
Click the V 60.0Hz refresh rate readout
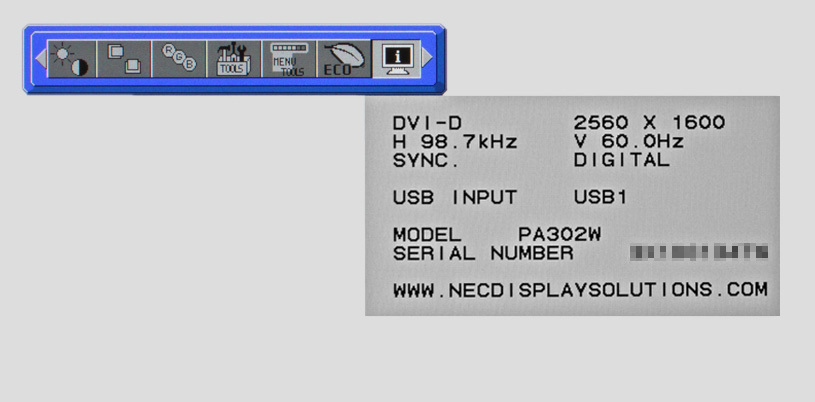coord(629,142)
